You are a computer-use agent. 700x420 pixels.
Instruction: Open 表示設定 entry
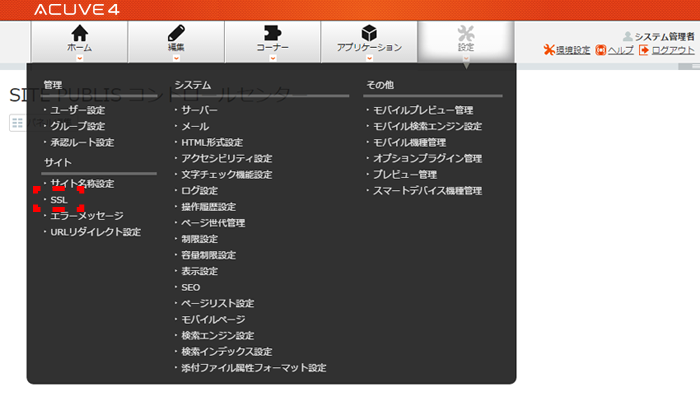(199, 271)
